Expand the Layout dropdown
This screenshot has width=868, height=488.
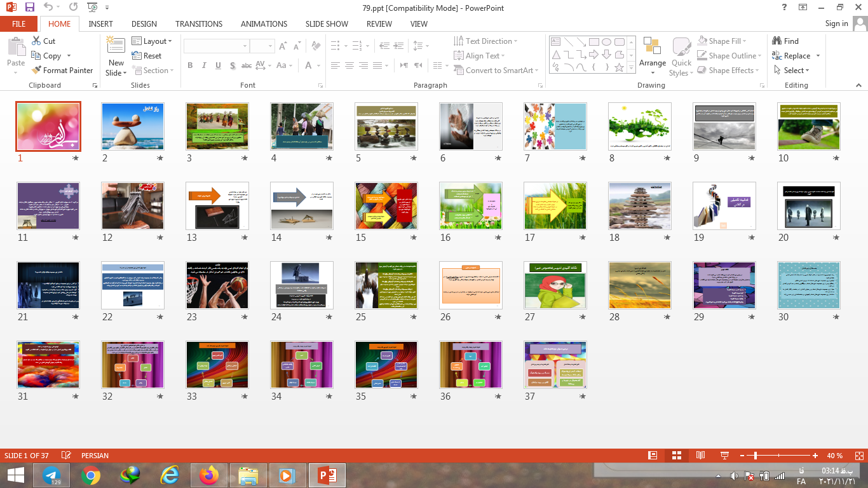point(153,41)
